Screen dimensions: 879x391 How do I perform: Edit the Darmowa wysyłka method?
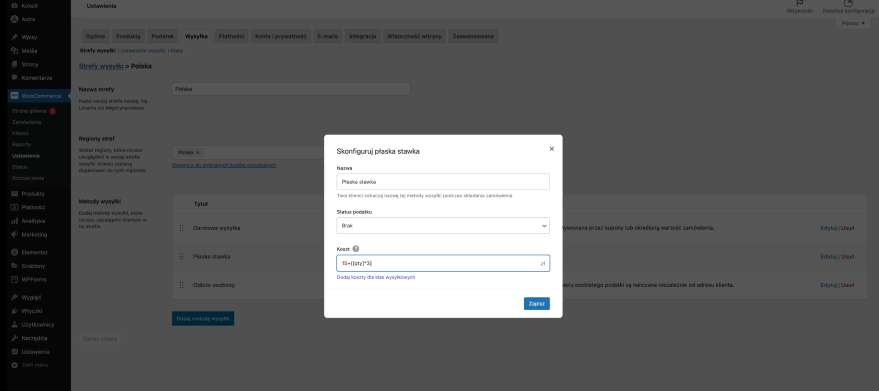829,228
